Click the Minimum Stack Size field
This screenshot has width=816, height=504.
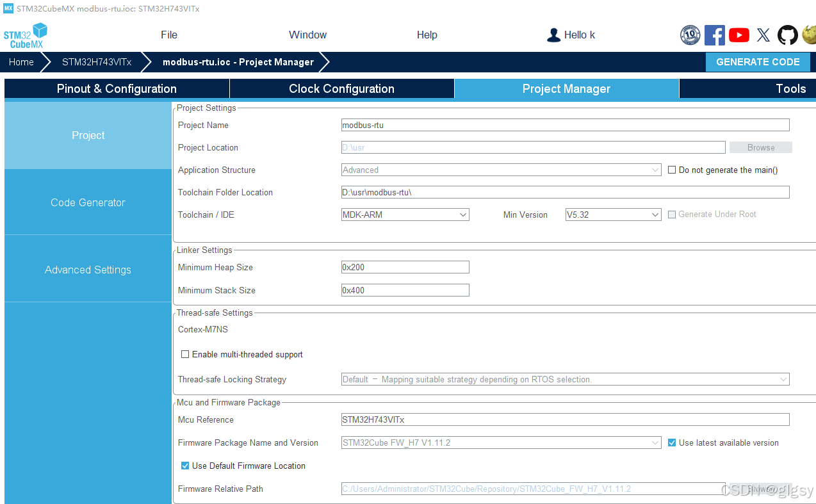click(x=405, y=290)
